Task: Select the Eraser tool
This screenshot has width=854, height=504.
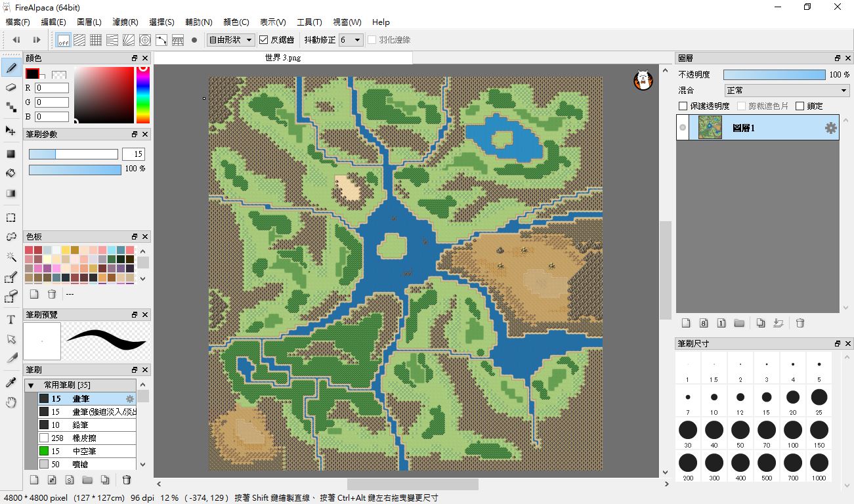Action: (11, 87)
